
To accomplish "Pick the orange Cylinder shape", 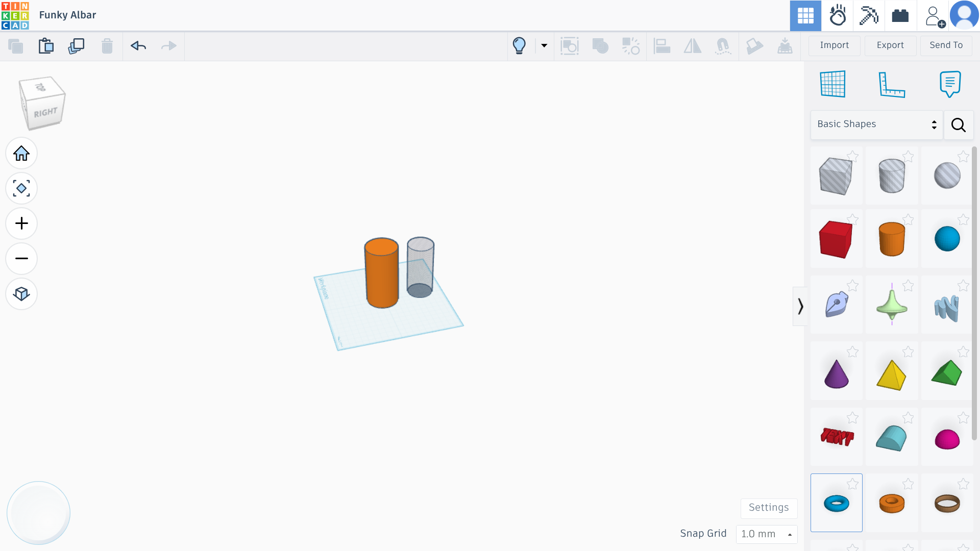I will coord(892,239).
